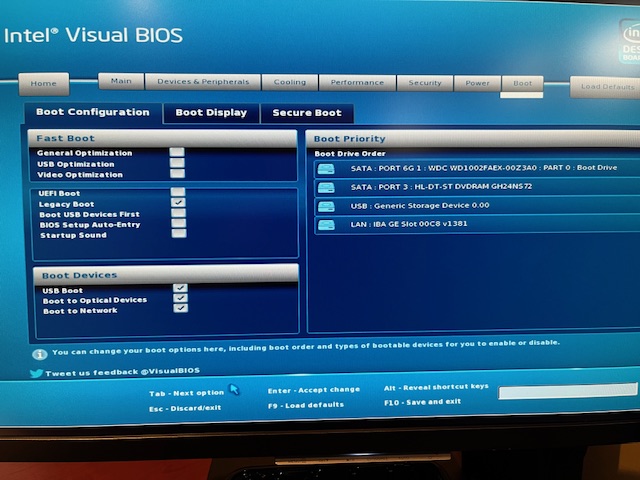Select LAN IBA GE Slot 00C8 entry
Screen dimensions: 640x480
(478, 224)
